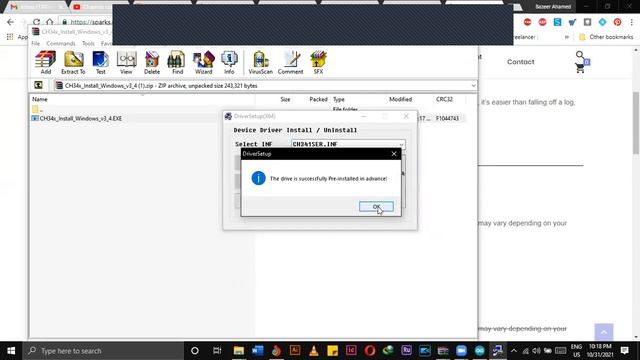Click the browser home button
This screenshot has height=360, width=640.
[x=49, y=22]
